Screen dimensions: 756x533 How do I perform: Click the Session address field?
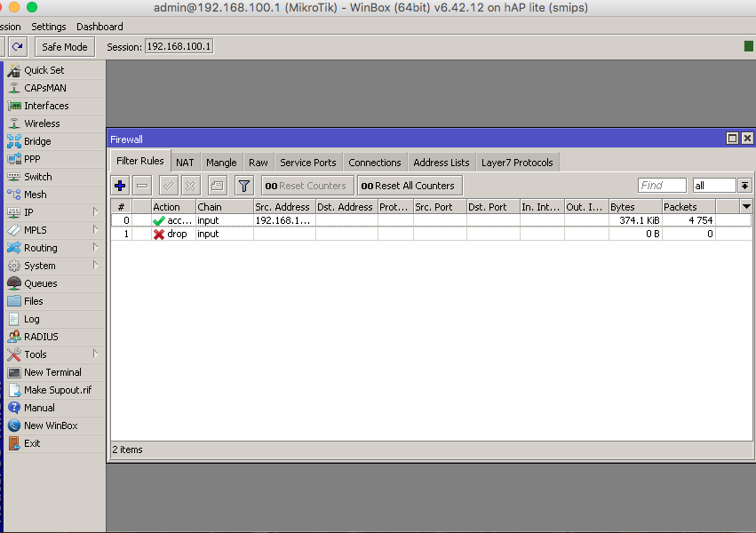click(x=179, y=47)
